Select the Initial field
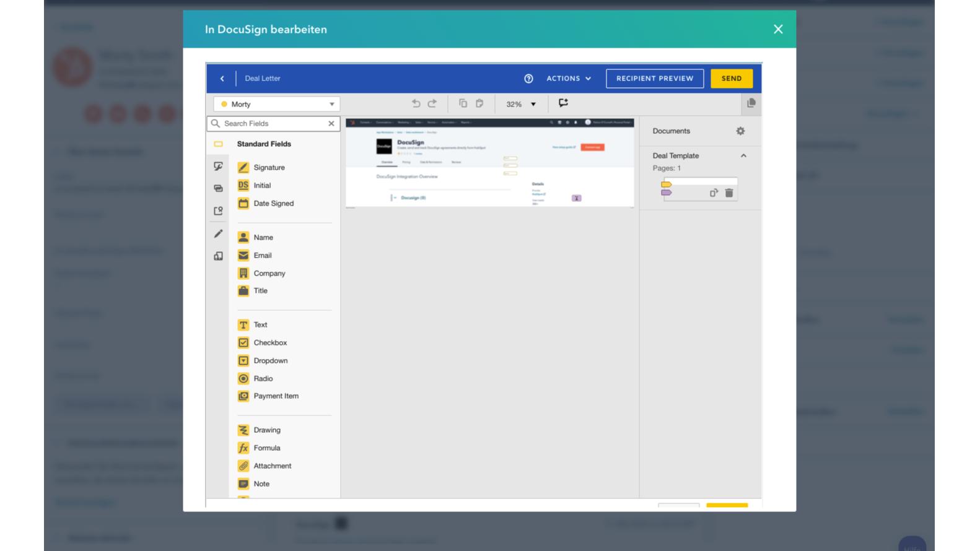 tap(261, 185)
